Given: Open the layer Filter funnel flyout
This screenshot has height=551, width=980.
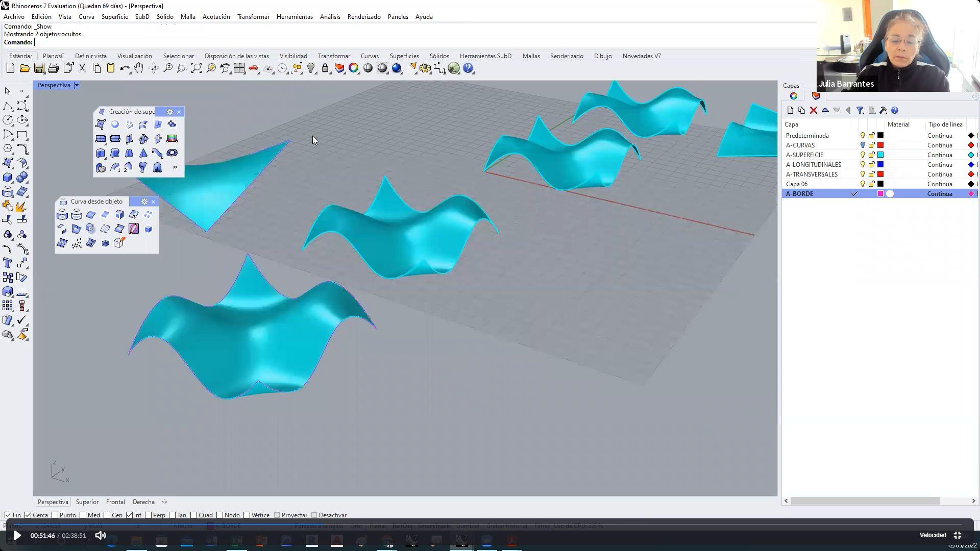Looking at the screenshot, I should [860, 110].
